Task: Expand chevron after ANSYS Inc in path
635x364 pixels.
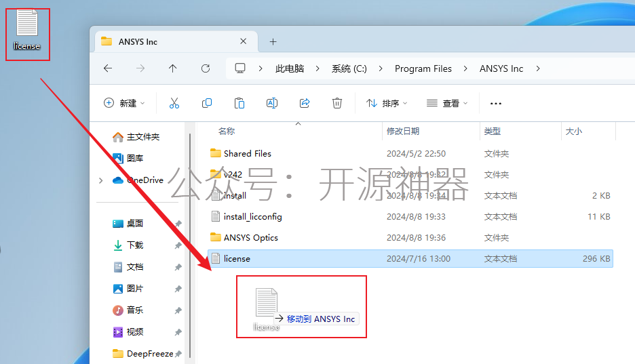Action: [x=538, y=68]
